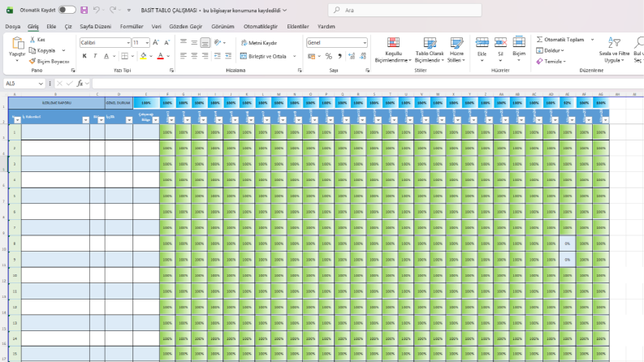Select the Biçim Boyacısı format painter
This screenshot has width=644, height=362.
tap(49, 61)
